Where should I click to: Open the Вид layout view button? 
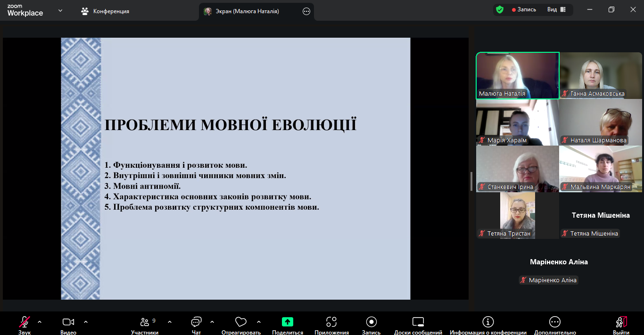pyautogui.click(x=556, y=10)
